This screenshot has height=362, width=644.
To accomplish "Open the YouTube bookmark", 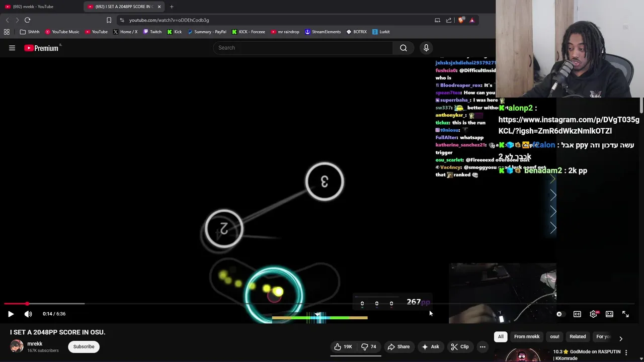I will coord(96,32).
